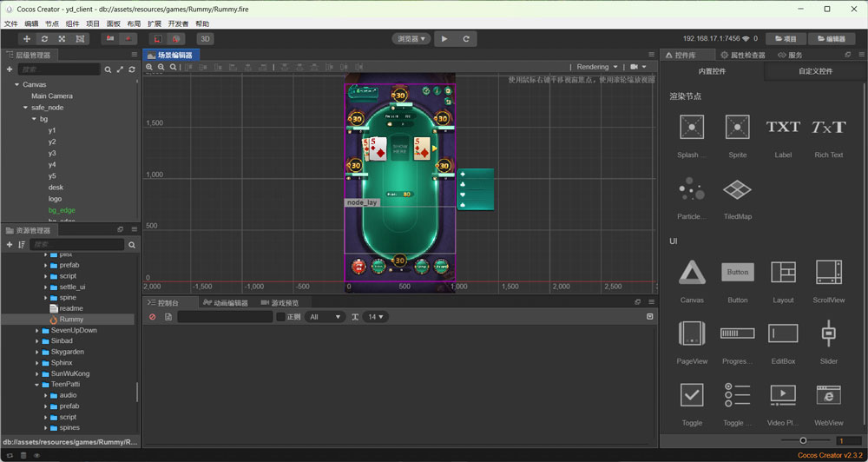Click the control library zoom slider
Viewport: 868px width, 462px height.
click(x=803, y=440)
